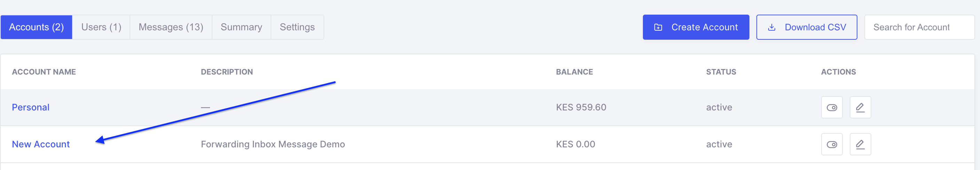Open the Settings tab
Screen dimensions: 980x170
point(297,28)
